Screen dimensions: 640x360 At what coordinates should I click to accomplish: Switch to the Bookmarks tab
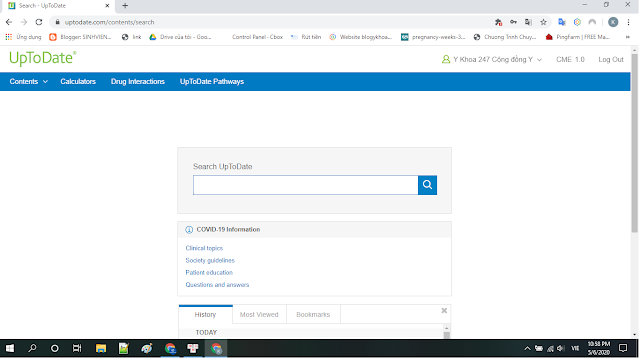click(313, 314)
